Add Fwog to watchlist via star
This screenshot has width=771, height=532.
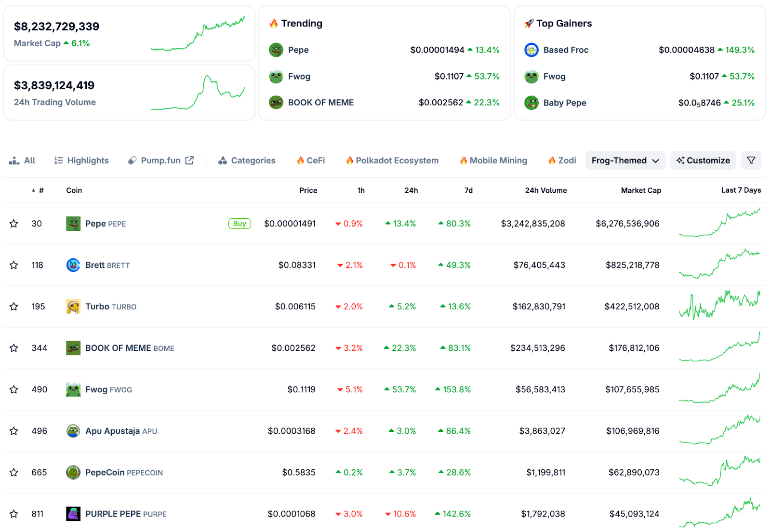14,389
